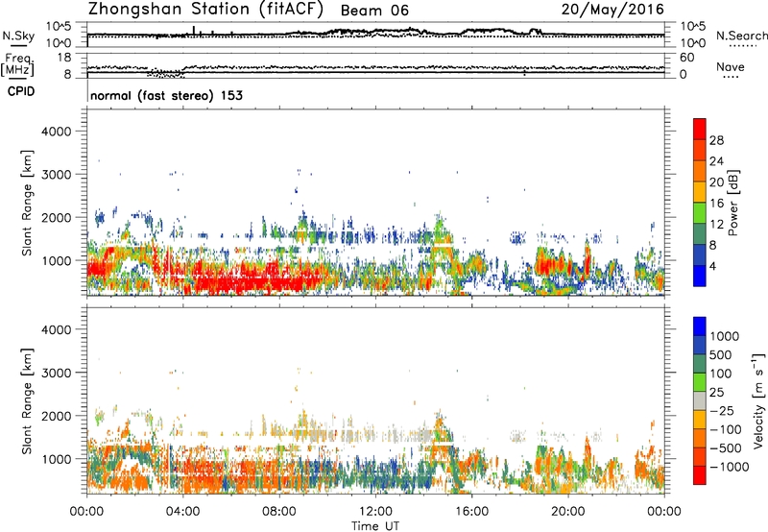Click the '-1000' Velocity colorbar label
Screen dimensions: 768x532
coord(729,467)
